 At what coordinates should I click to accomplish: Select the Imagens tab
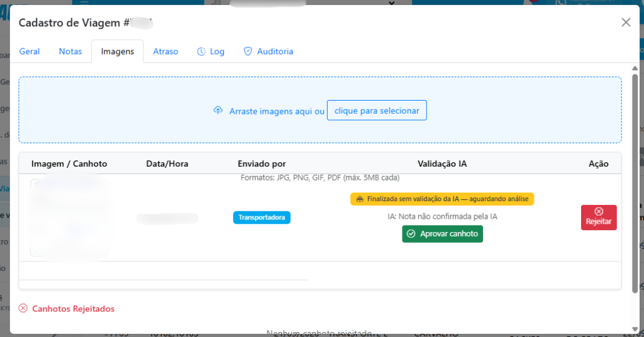pos(118,52)
